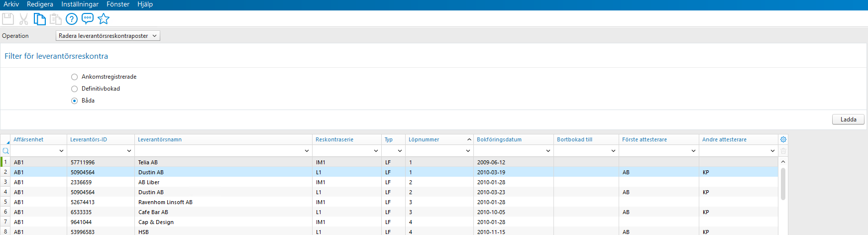Viewport: 868px width, 235px height.
Task: Open the Förste attesterare filter dropdown
Action: 693,151
